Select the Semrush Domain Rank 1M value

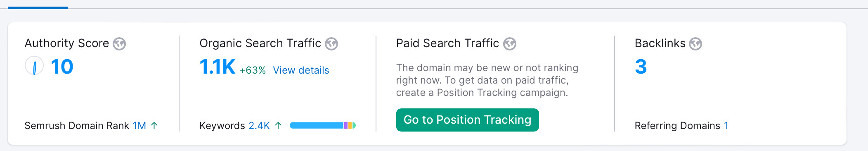[140, 125]
